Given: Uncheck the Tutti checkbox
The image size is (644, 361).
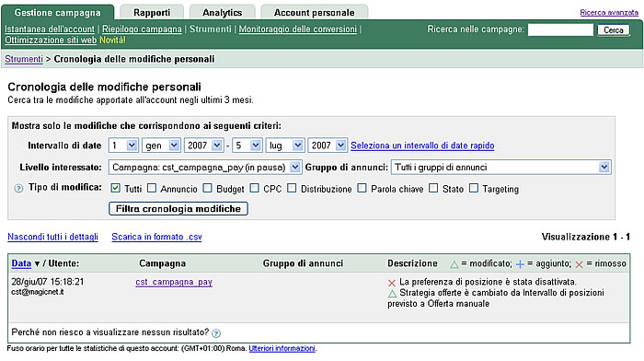Looking at the screenshot, I should click(x=115, y=188).
